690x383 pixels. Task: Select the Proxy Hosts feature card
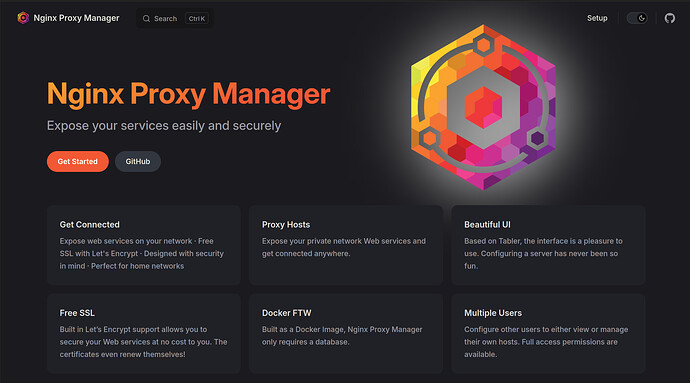pos(346,245)
